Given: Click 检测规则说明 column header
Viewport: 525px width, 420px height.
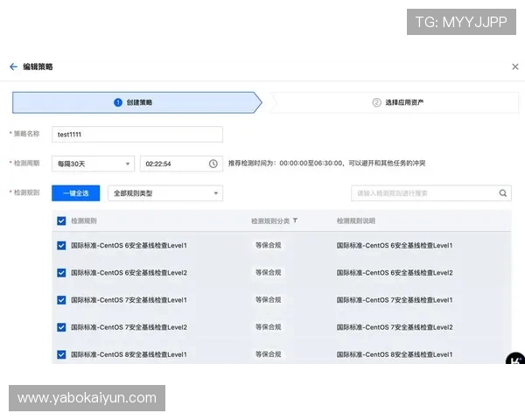Looking at the screenshot, I should click(x=355, y=220).
